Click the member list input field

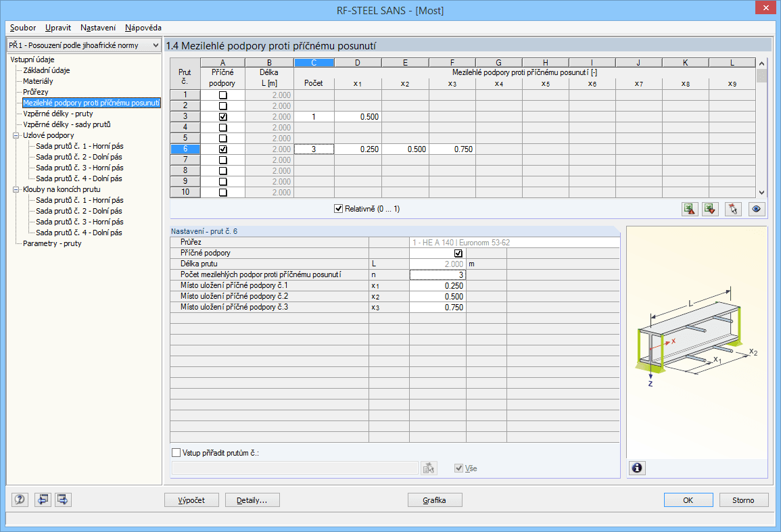point(295,468)
